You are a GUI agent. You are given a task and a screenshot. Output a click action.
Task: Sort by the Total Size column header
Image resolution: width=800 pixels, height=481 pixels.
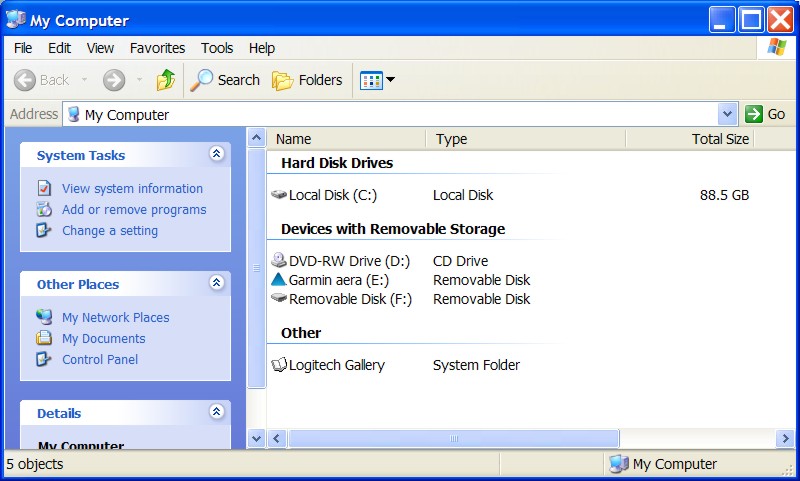click(x=690, y=139)
